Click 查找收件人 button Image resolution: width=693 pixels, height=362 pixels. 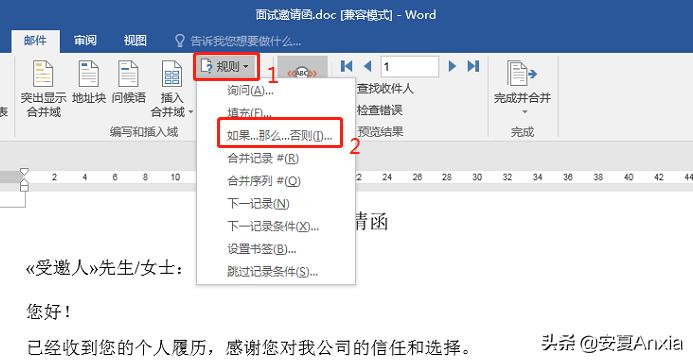385,89
